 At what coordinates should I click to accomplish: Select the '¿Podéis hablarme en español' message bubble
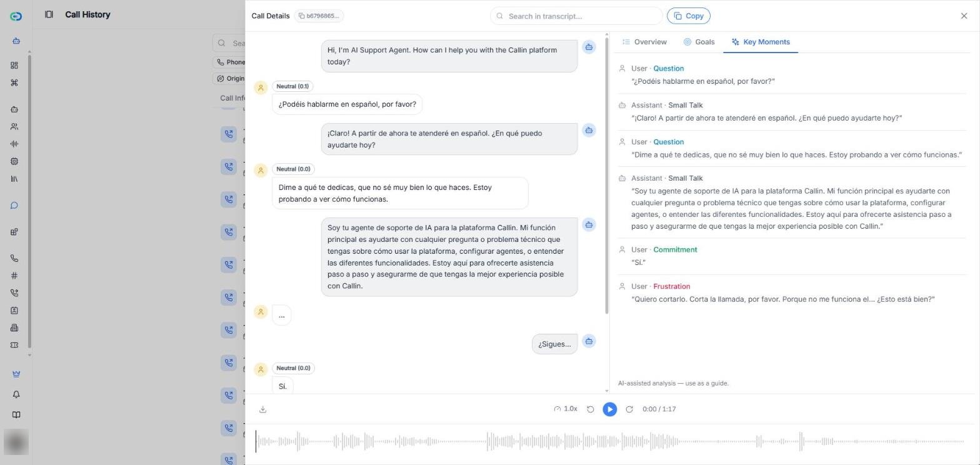347,104
